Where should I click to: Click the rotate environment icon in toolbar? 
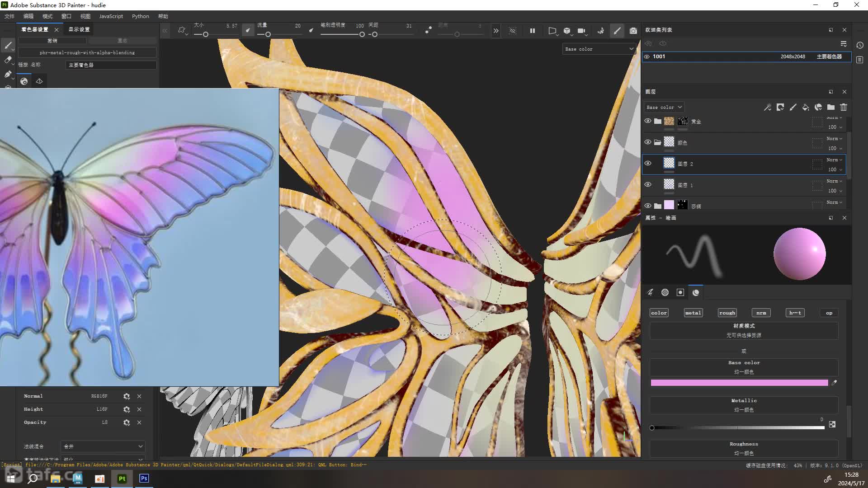pos(601,31)
